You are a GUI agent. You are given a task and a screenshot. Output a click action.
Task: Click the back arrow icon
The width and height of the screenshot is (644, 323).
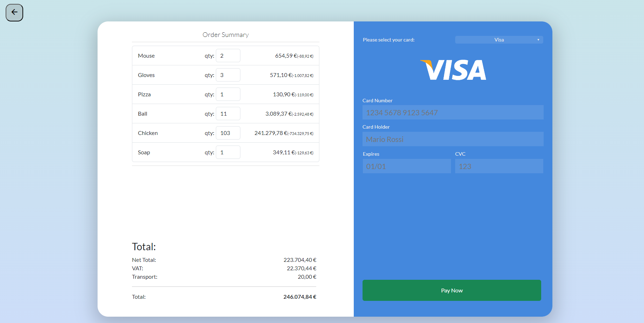[x=14, y=13]
